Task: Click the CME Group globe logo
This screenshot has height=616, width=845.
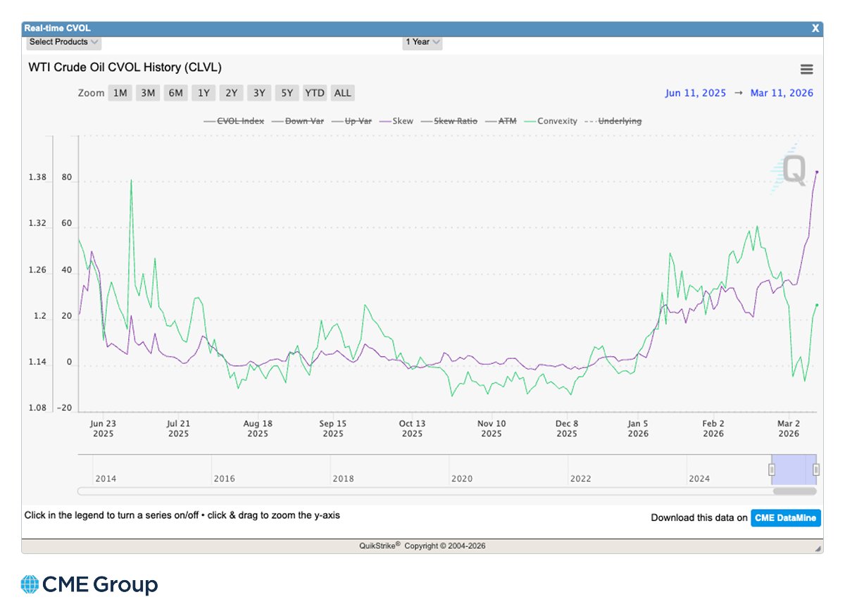Action: coord(31,584)
